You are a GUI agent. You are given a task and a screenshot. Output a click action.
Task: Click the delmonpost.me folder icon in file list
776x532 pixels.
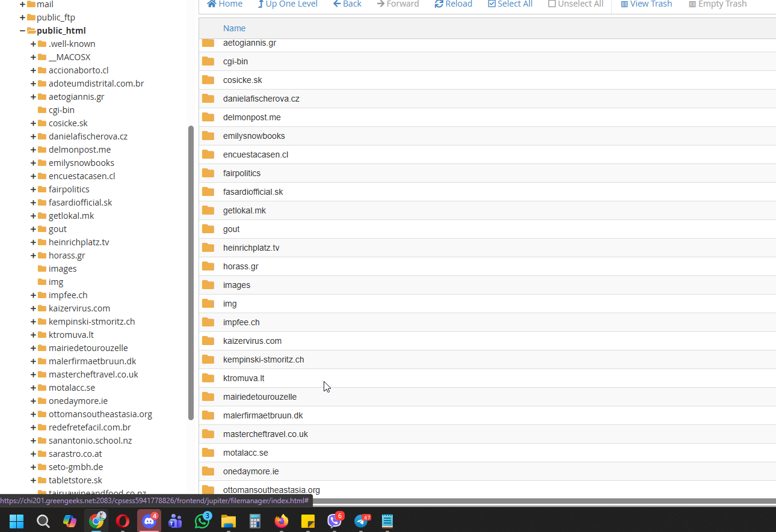208,117
